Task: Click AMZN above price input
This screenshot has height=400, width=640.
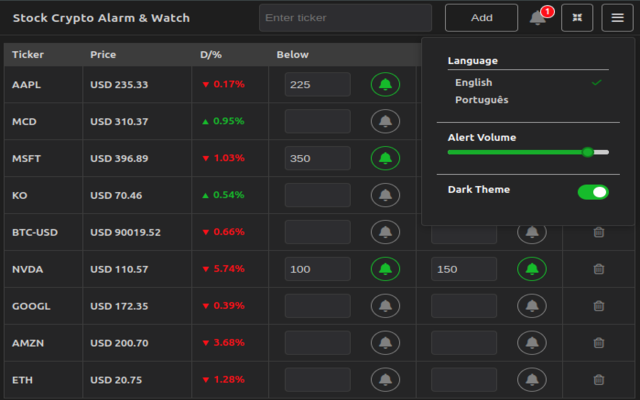Action: click(x=464, y=343)
